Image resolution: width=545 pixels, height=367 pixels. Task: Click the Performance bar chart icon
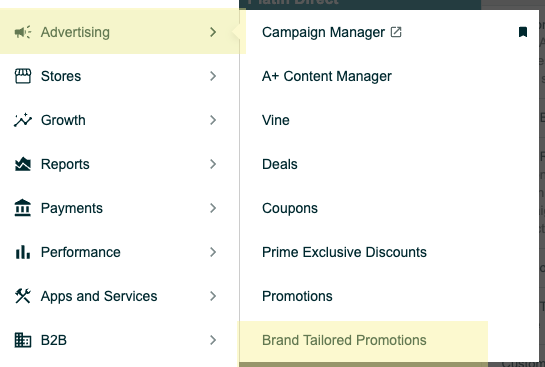(x=23, y=252)
